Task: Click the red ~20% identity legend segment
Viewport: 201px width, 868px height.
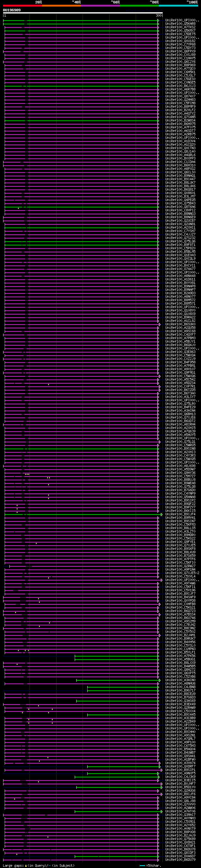Action: [x=23, y=6]
